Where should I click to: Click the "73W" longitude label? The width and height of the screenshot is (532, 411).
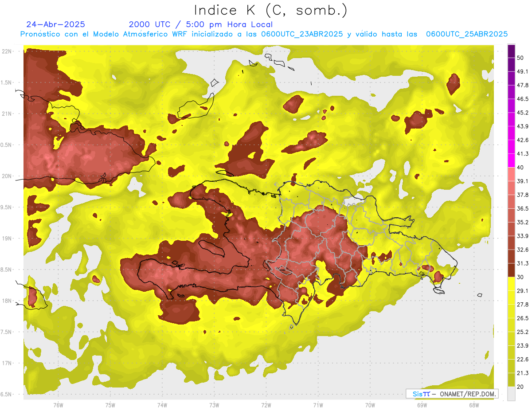point(214,405)
